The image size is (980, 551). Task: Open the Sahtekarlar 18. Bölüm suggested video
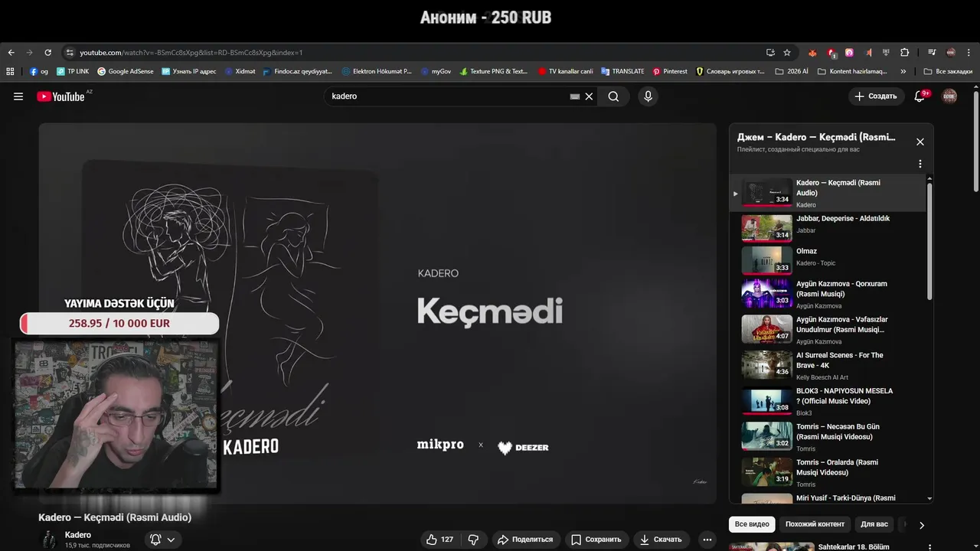pyautogui.click(x=854, y=546)
